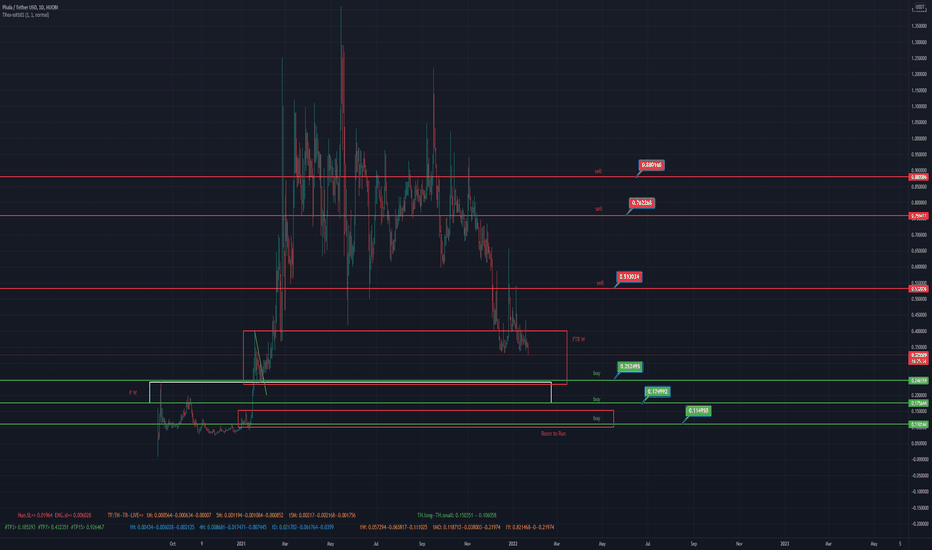Viewport: 932px width, 550px height.
Task: Select the 'FTR W' zone label
Action: pyautogui.click(x=578, y=340)
